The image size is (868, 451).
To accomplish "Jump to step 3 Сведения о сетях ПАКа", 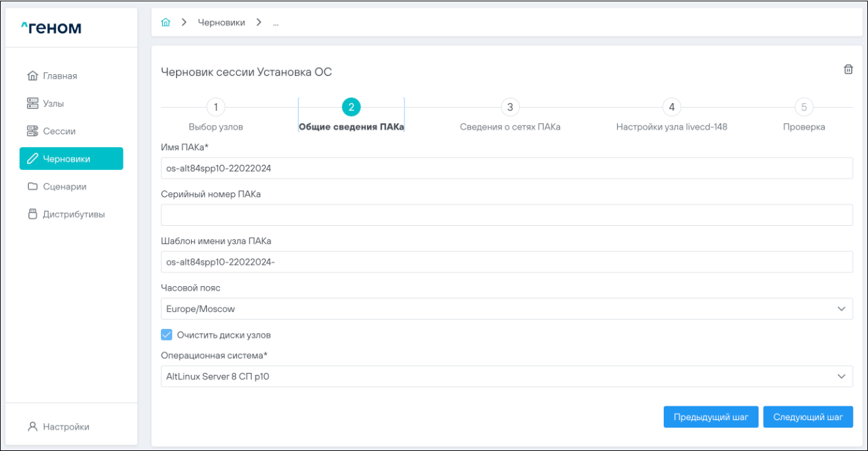I will pyautogui.click(x=510, y=107).
